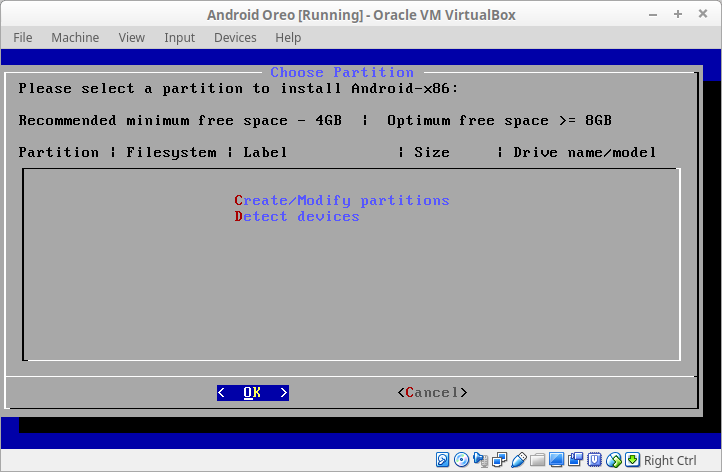The width and height of the screenshot is (722, 472).
Task: Click the network adapters status icon
Action: coord(499,460)
